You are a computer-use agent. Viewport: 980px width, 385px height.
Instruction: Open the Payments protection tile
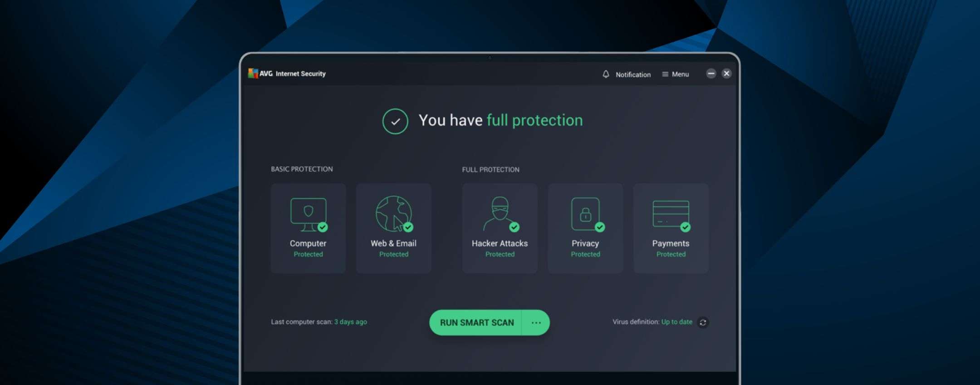tap(671, 228)
